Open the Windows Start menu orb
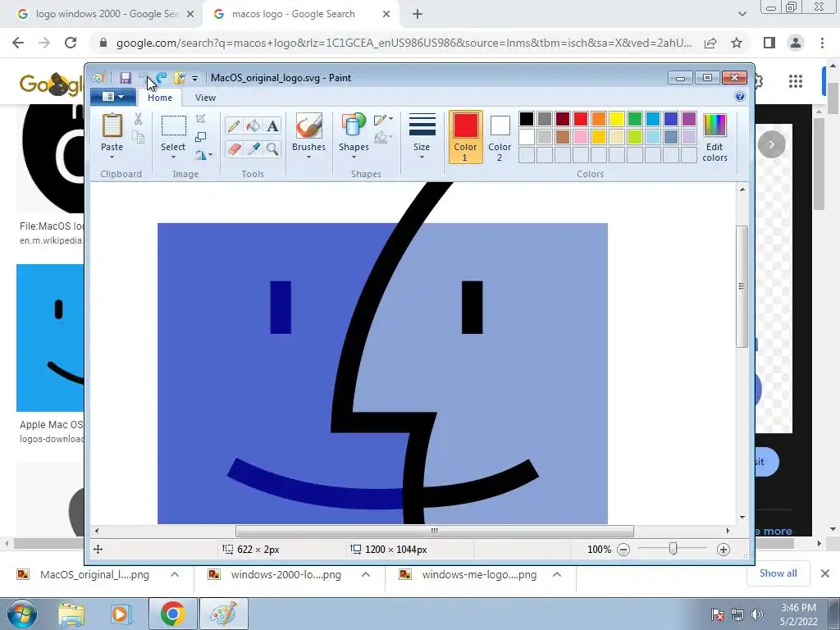The image size is (840, 630). click(21, 614)
